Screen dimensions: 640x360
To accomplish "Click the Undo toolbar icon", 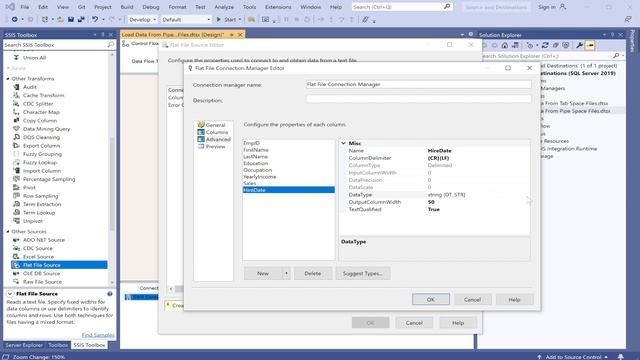I will tap(95, 19).
